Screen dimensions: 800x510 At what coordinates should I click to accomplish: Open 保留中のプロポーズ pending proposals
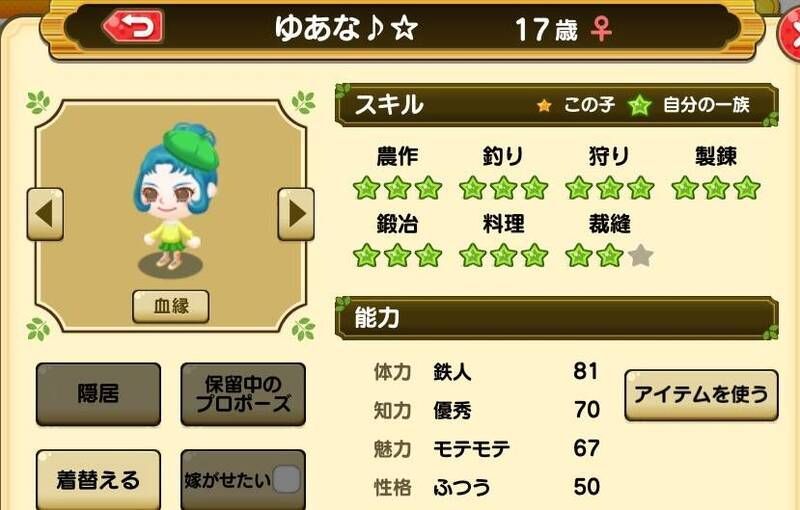tap(243, 394)
